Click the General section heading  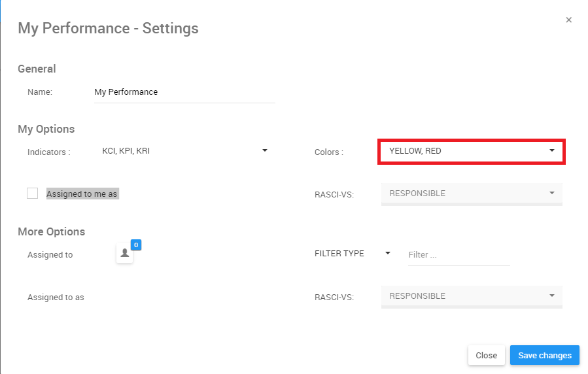click(37, 69)
